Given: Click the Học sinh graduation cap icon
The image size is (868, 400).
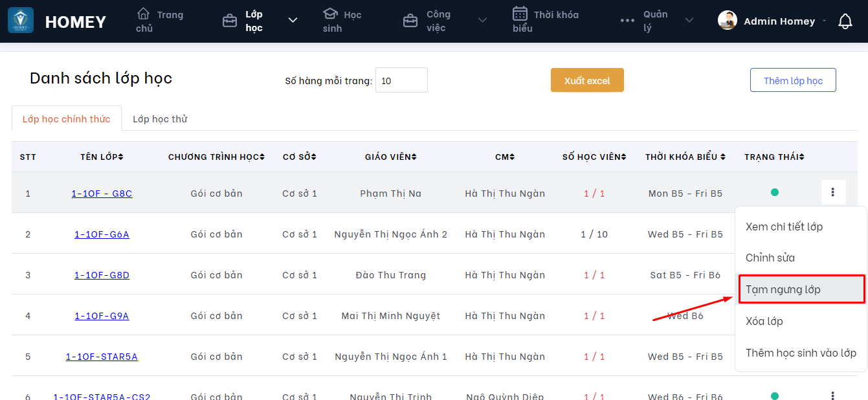Looking at the screenshot, I should pos(330,14).
